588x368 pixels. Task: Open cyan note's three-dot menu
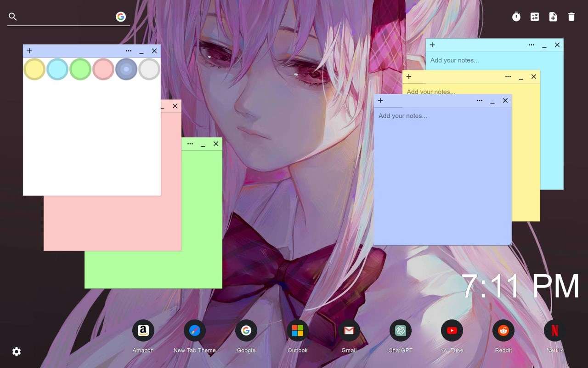click(x=531, y=45)
